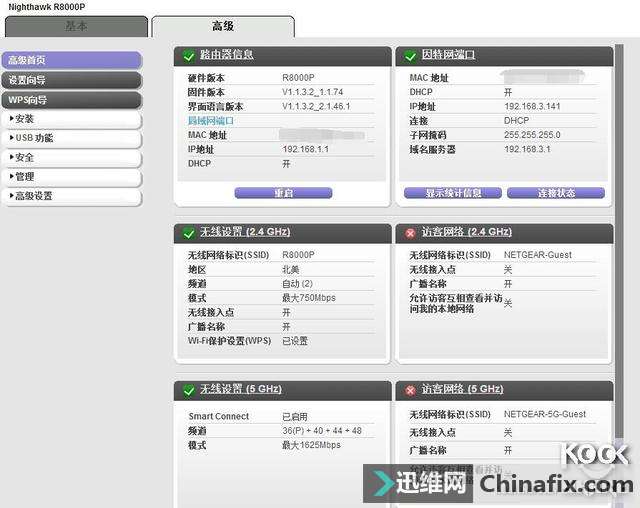Click the region value 北美

tap(291, 270)
